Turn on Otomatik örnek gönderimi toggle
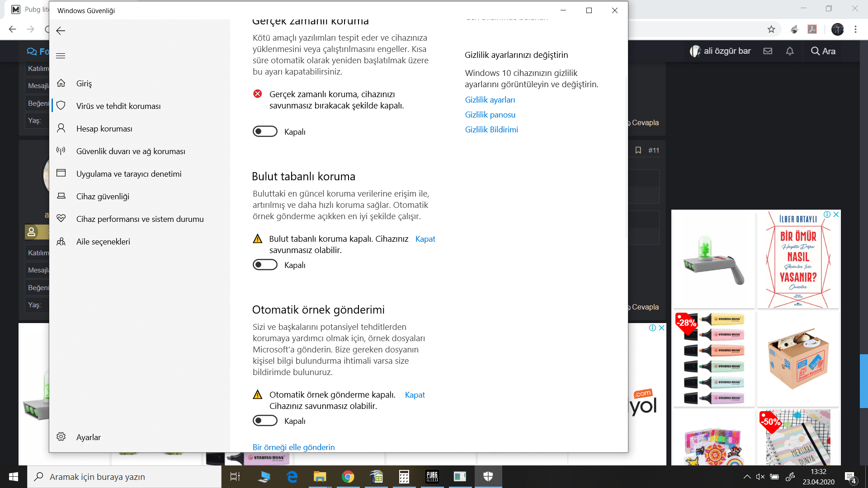 (265, 421)
